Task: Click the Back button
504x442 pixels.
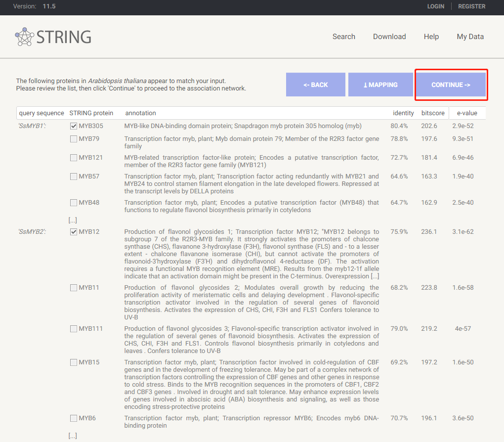Action: 316,85
